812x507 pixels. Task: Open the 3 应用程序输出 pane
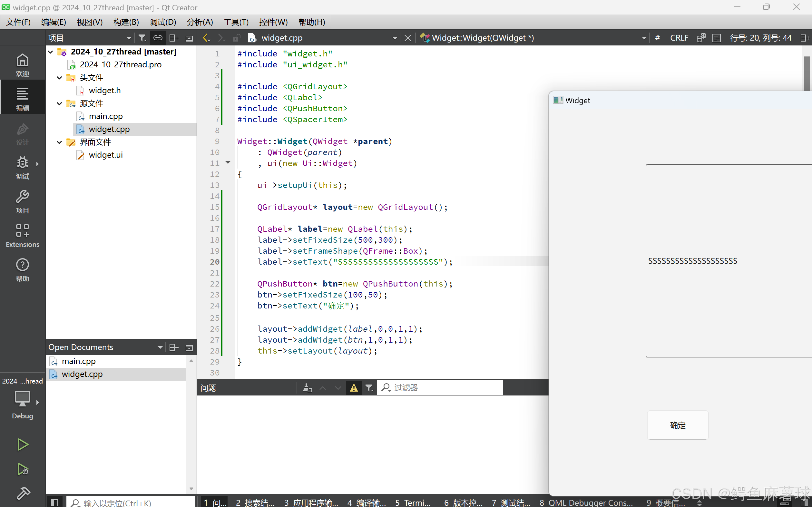point(311,502)
